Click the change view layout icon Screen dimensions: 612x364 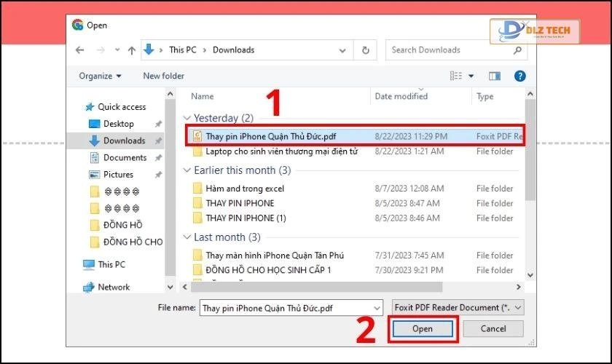click(457, 76)
